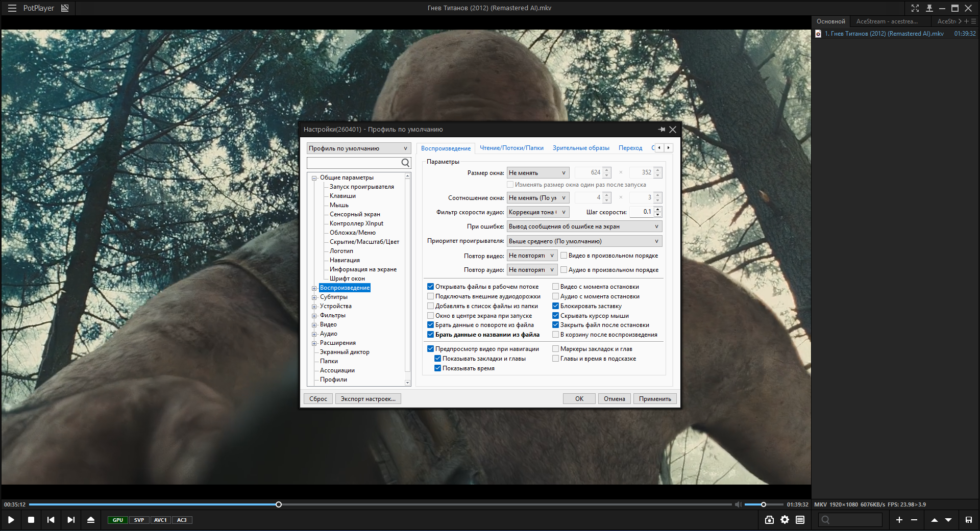The height and width of the screenshot is (531, 980).
Task: Expand the 'Субтитры' tree node
Action: [x=314, y=297]
